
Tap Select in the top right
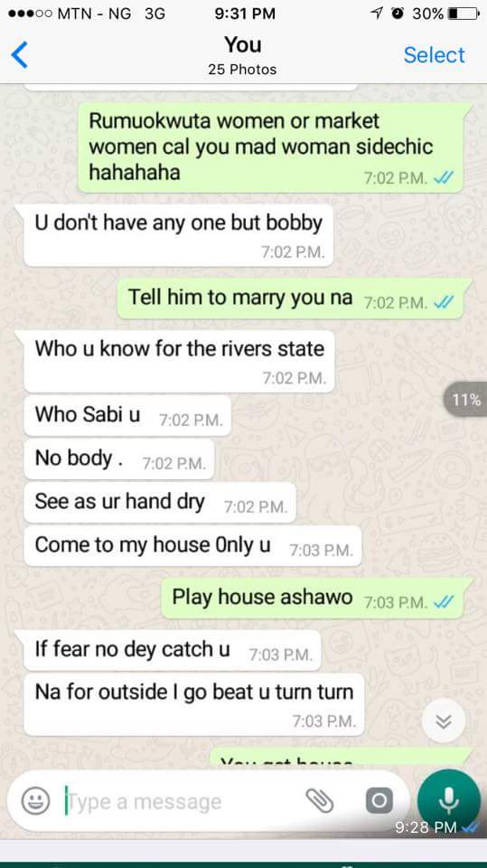(435, 55)
